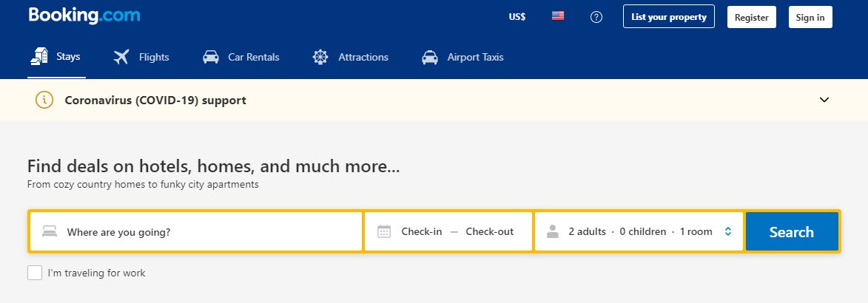
Task: Click the Sign in button
Action: (810, 17)
